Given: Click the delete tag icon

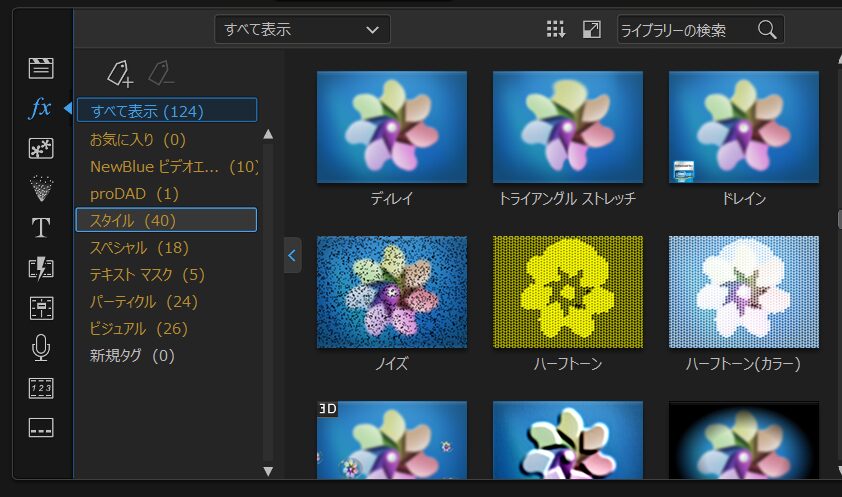Looking at the screenshot, I should pyautogui.click(x=161, y=74).
